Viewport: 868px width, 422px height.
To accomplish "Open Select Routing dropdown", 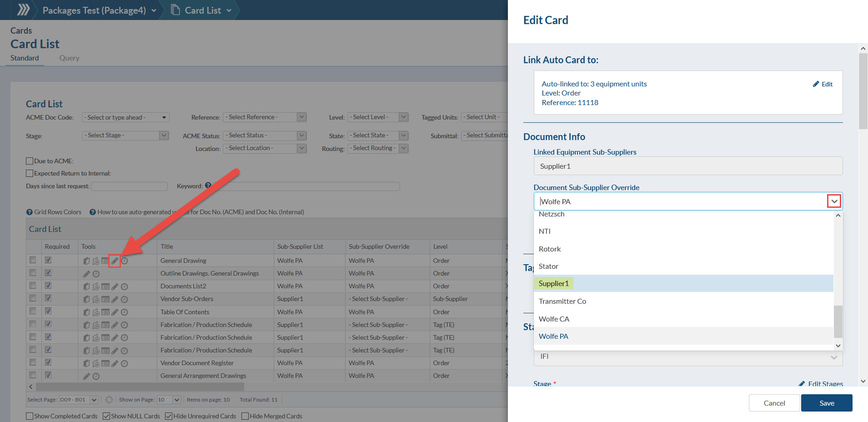I will (378, 148).
